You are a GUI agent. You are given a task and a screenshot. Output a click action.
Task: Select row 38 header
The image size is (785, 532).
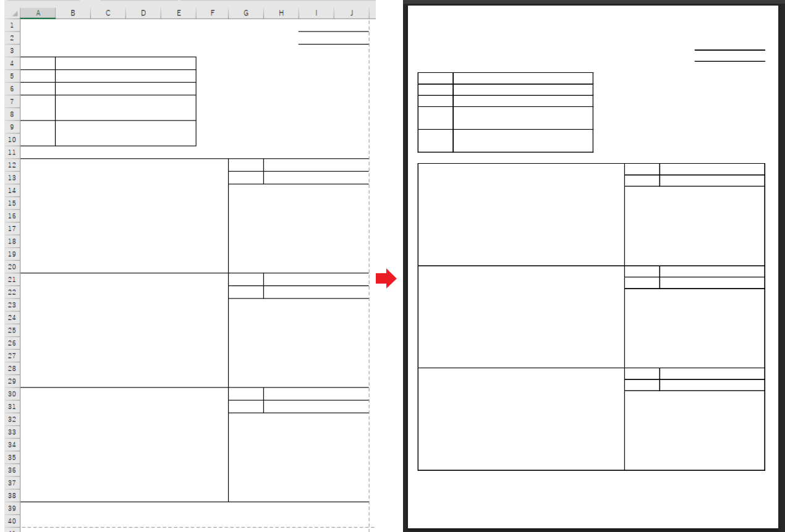(11, 496)
